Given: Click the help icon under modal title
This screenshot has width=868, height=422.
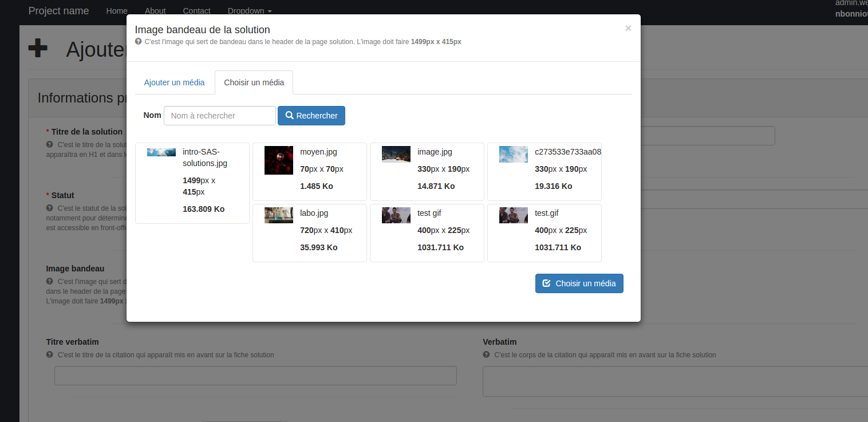Looking at the screenshot, I should click(138, 42).
